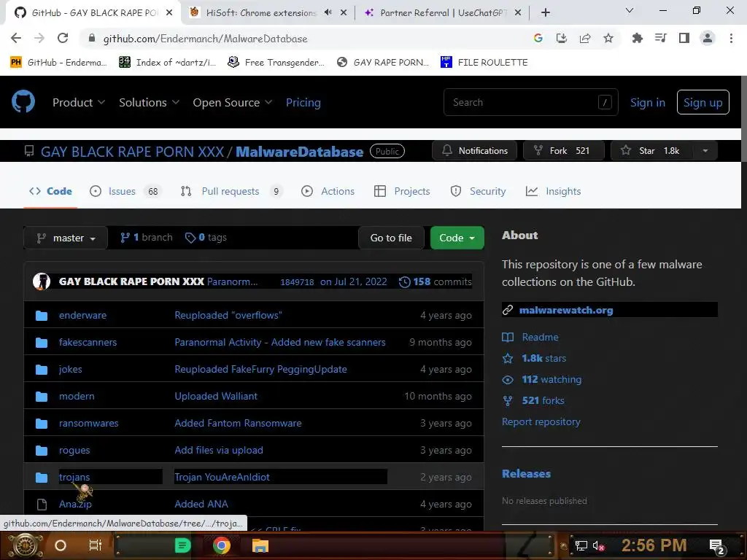Star the repository via Star 1.8k button
The width and height of the screenshot is (747, 560).
[651, 151]
